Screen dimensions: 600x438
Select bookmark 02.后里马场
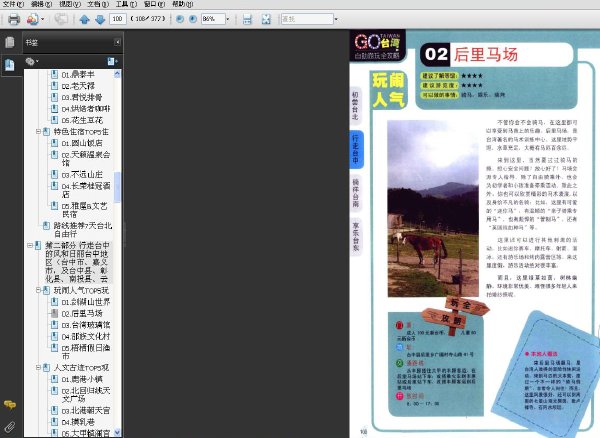point(82,313)
